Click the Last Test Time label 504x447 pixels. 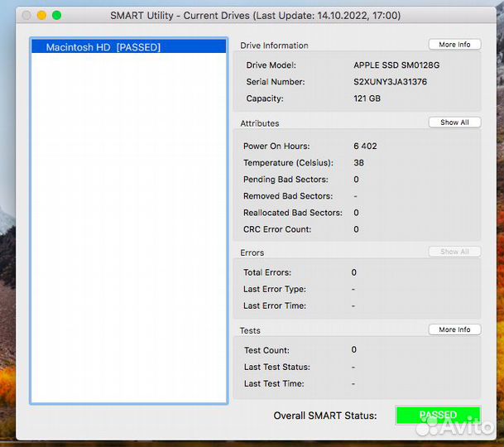click(x=274, y=383)
